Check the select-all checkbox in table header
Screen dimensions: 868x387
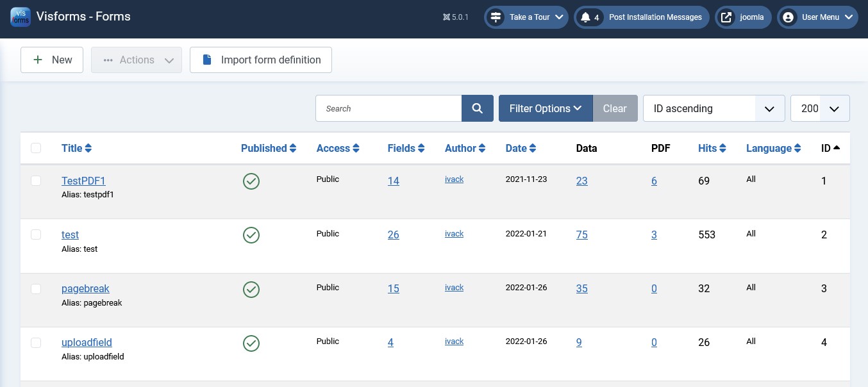36,148
